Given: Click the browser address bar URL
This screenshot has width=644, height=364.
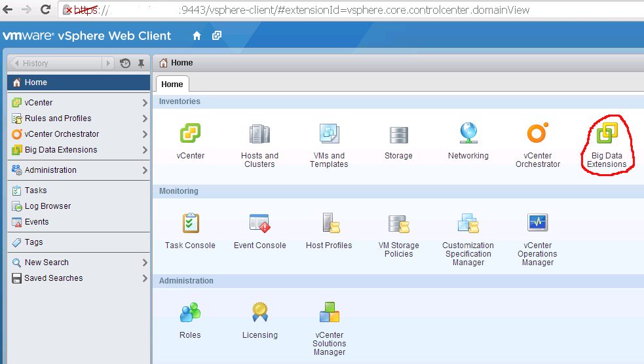Looking at the screenshot, I should 328,10.
